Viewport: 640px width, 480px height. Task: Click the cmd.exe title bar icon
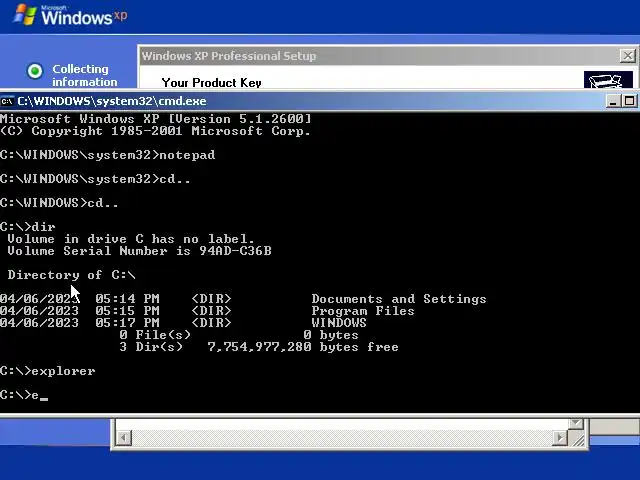[7, 101]
